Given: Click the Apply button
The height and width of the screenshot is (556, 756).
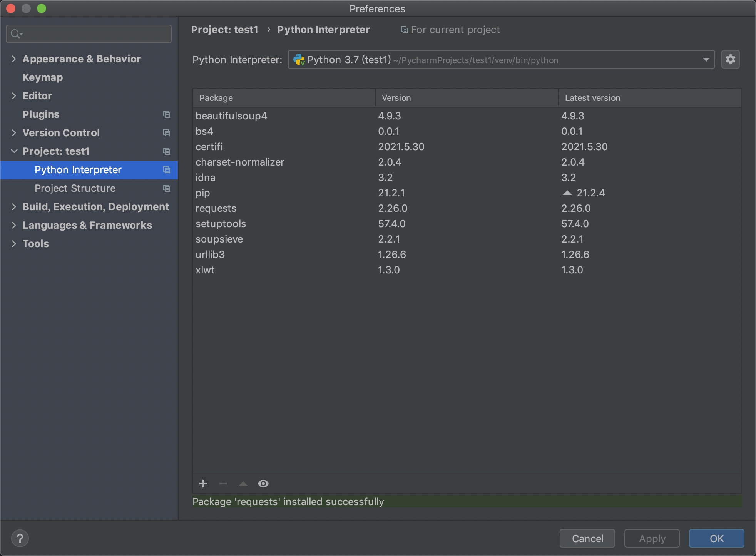Looking at the screenshot, I should click(x=652, y=538).
